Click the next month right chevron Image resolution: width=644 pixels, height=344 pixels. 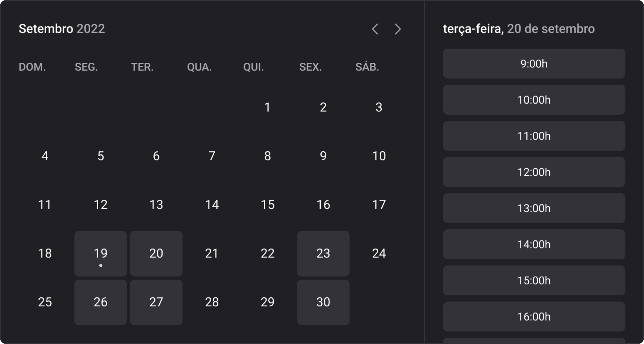[x=397, y=30]
